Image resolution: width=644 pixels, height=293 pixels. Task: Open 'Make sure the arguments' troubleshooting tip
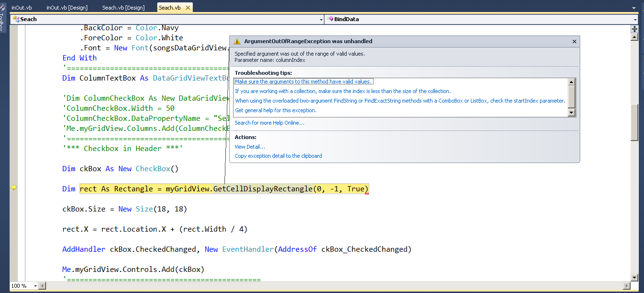pos(304,82)
